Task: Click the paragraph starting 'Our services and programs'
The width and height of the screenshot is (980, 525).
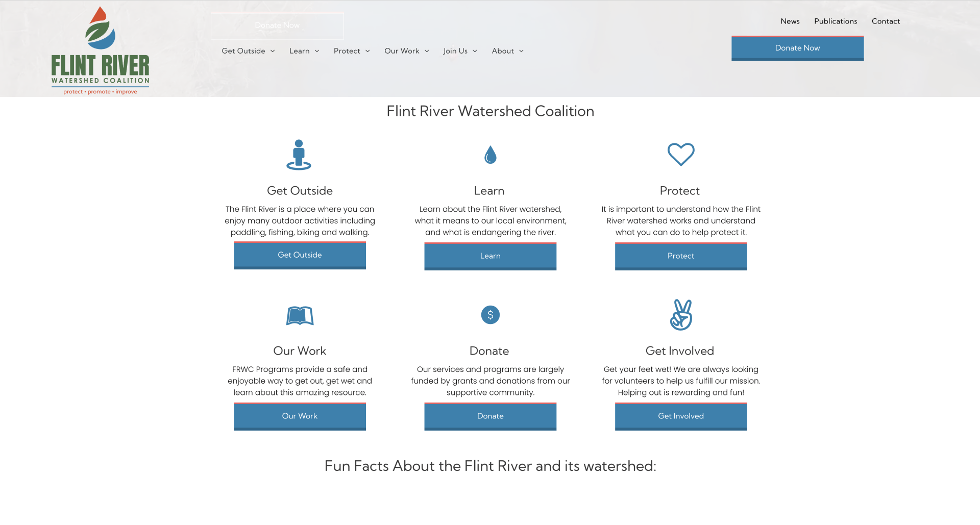Action: coord(490,381)
